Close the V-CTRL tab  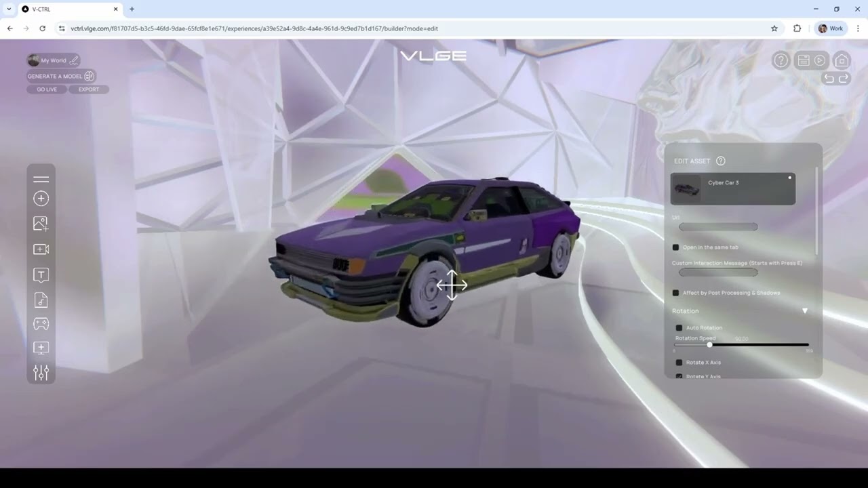coord(115,9)
